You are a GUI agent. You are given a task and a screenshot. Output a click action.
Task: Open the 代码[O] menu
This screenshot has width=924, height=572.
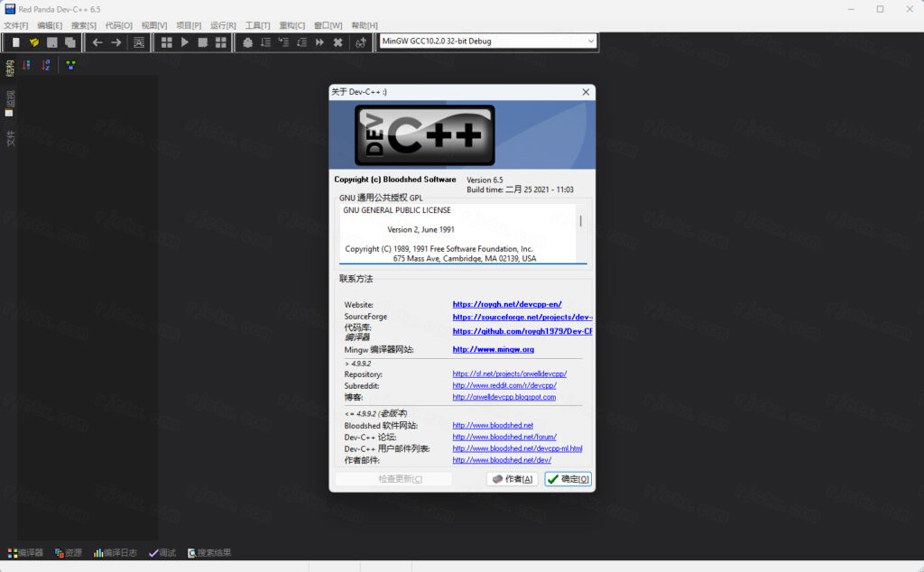pyautogui.click(x=118, y=25)
